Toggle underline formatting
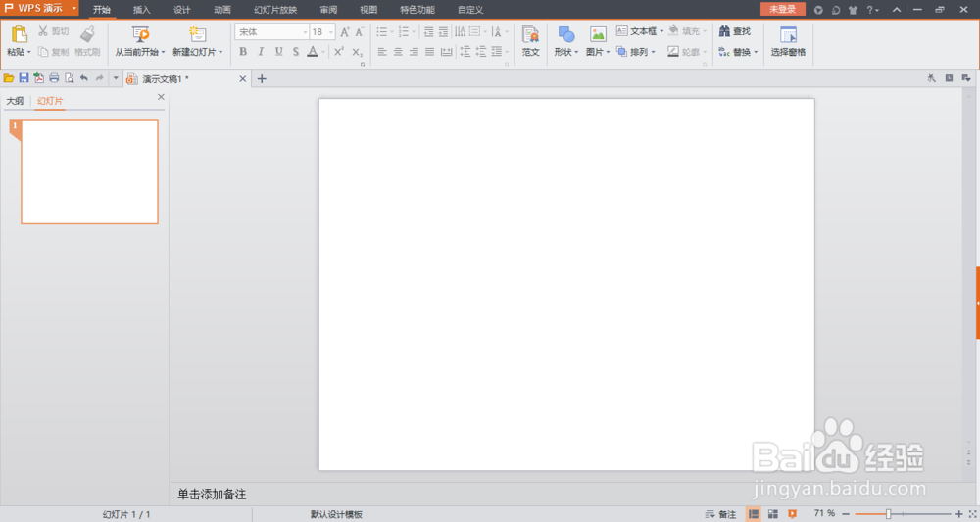The height and width of the screenshot is (522, 980). click(x=278, y=52)
